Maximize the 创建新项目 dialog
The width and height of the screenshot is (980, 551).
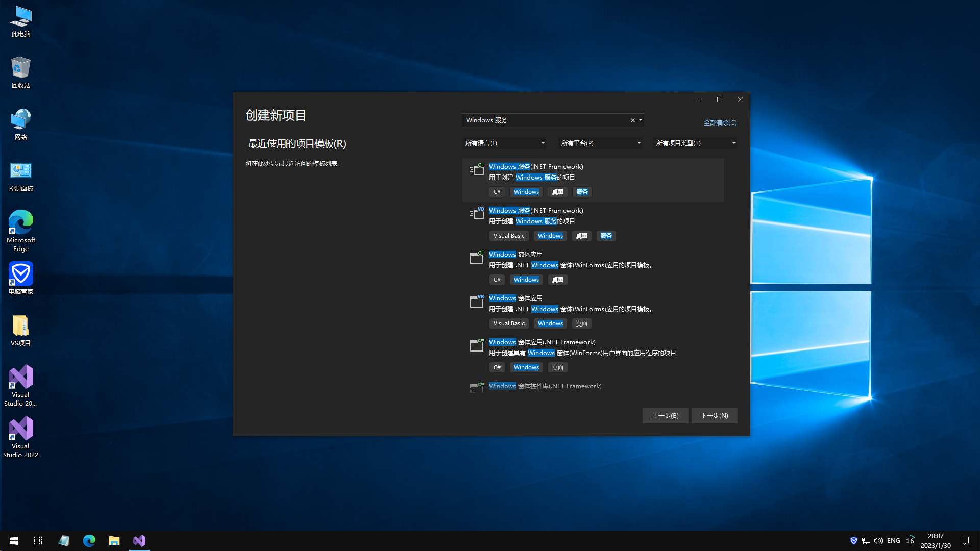click(x=720, y=99)
